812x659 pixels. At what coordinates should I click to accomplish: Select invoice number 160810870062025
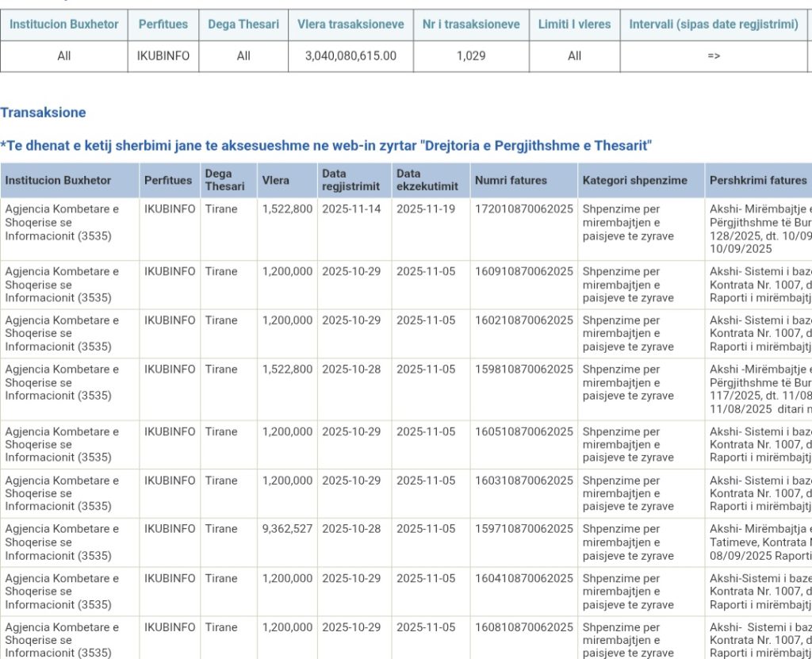(x=523, y=626)
